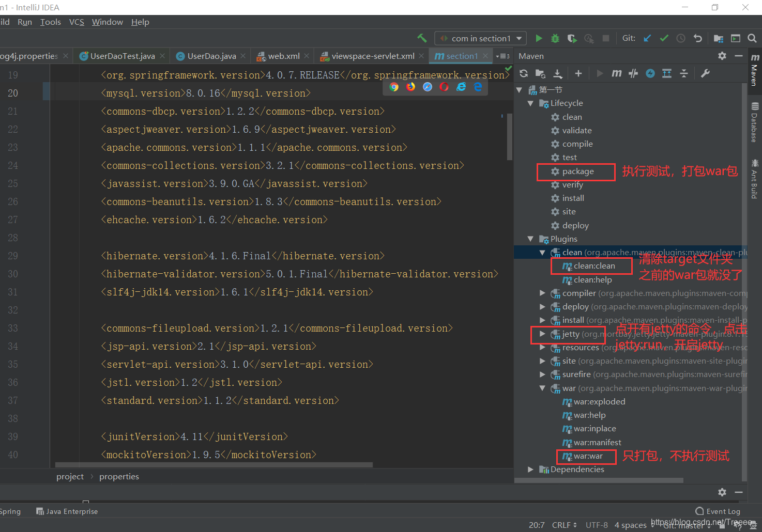The width and height of the screenshot is (762, 532).
Task: Start debugging with the green bug icon
Action: 555,38
